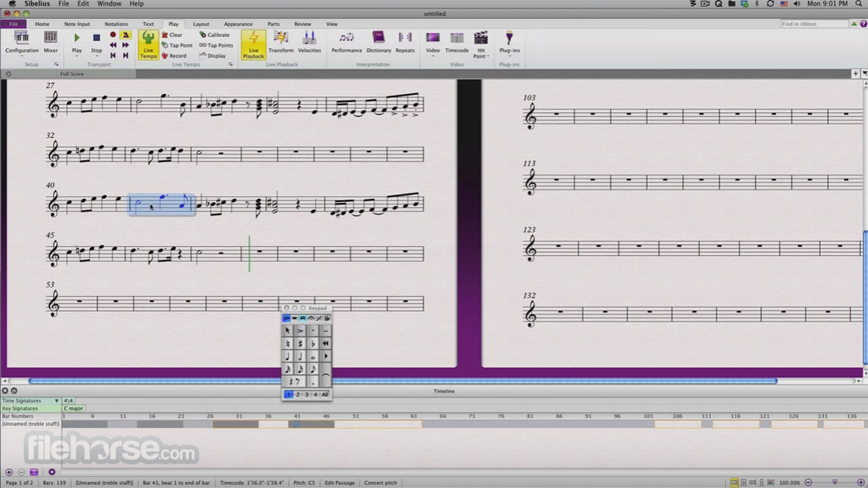
Task: Select the staccato dot on Keypad
Action: 312,331
